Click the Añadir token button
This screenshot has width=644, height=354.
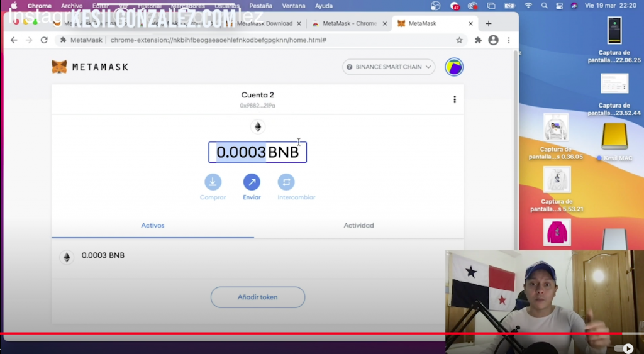tap(258, 297)
